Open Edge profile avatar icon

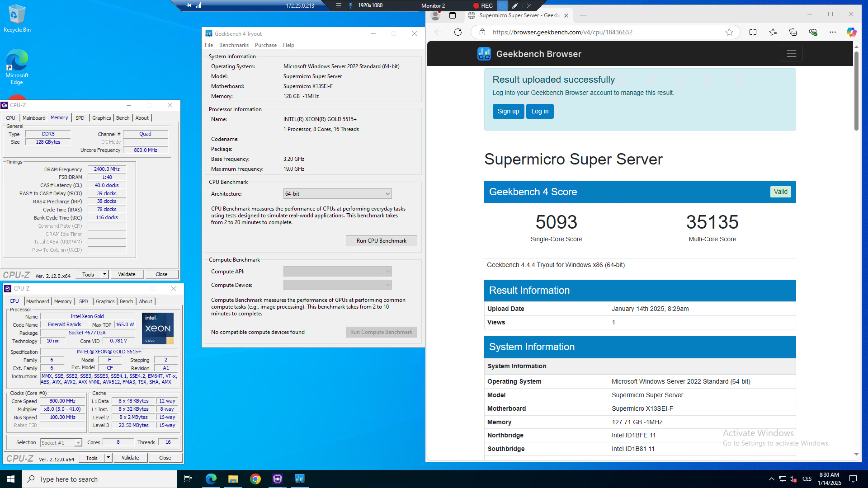pos(436,16)
